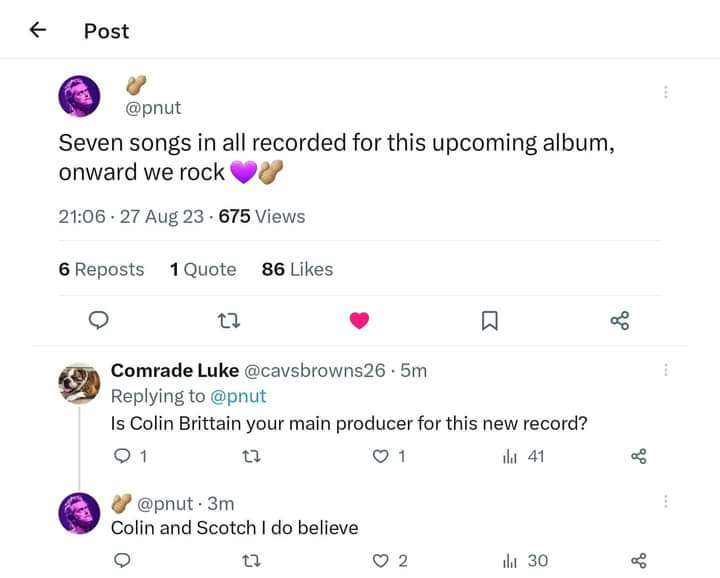Open @pnut profile picture on main post
720x578 pixels.
pyautogui.click(x=79, y=96)
